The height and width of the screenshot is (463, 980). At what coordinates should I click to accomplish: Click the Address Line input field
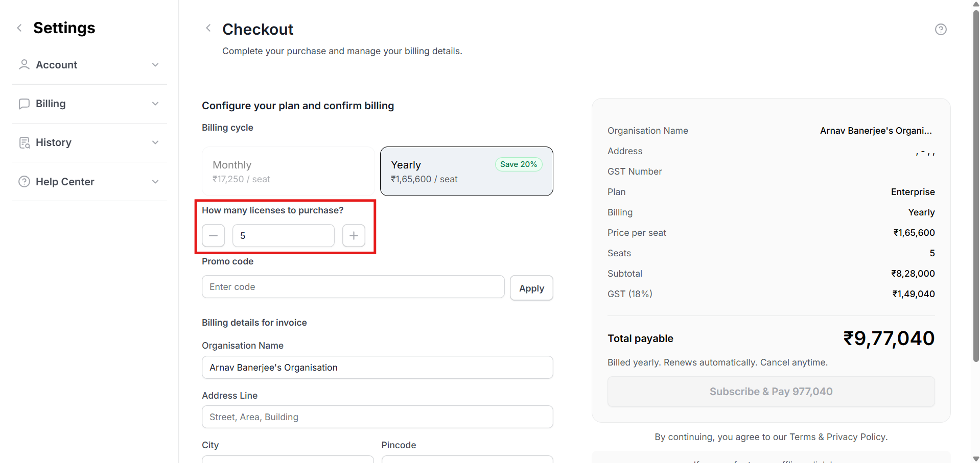pos(377,417)
